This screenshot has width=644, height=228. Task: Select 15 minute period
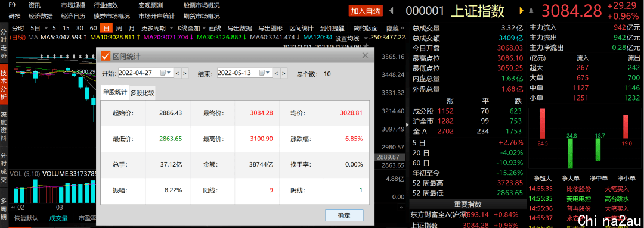[x=66, y=29]
